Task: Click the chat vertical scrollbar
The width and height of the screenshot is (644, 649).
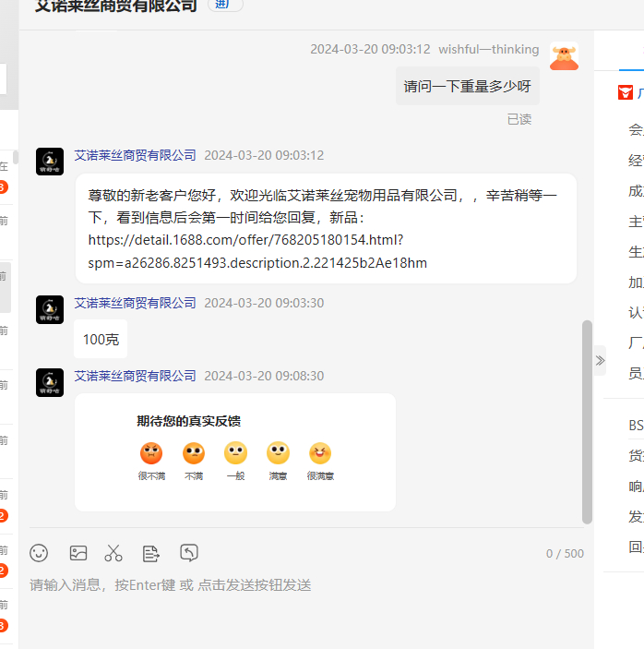Action: (588, 421)
